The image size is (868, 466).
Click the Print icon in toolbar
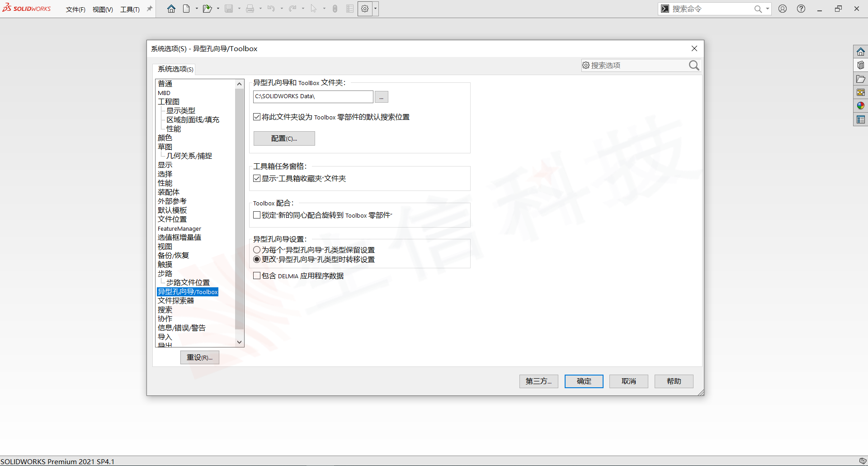click(x=250, y=9)
